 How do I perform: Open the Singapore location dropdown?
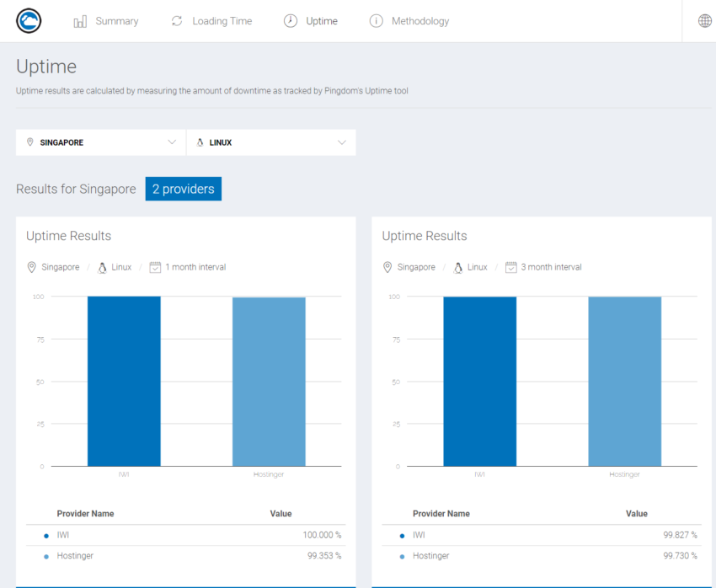coord(101,142)
